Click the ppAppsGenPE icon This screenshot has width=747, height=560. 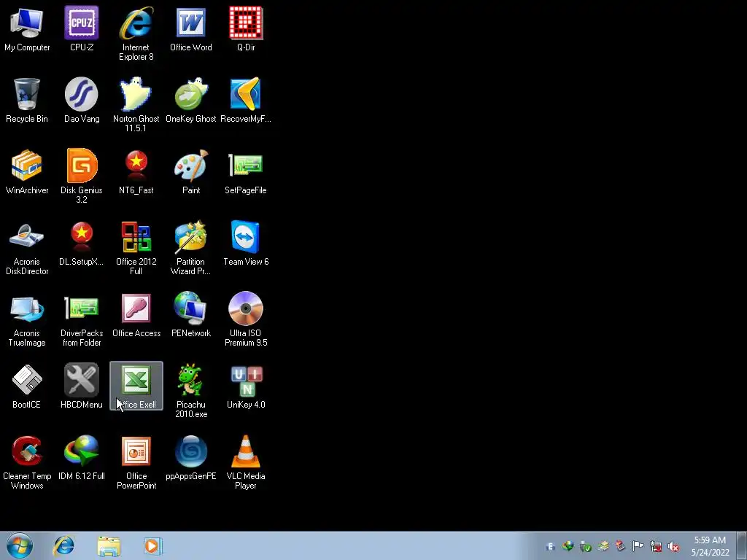[191, 457]
